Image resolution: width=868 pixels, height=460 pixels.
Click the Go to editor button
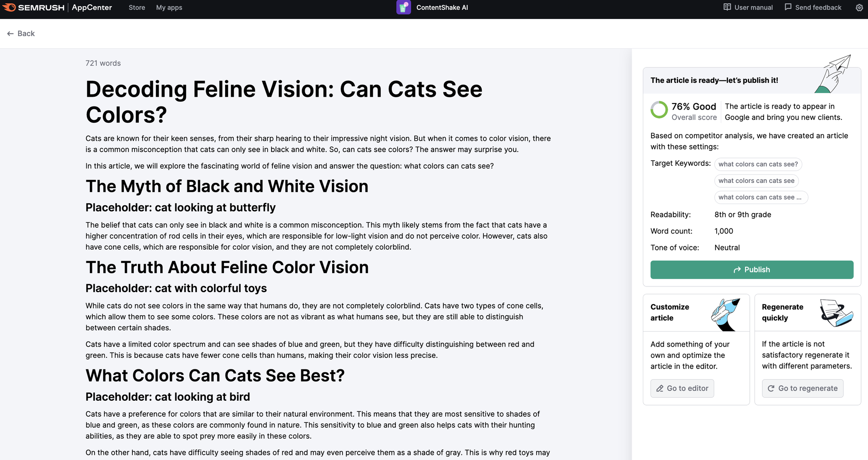pyautogui.click(x=682, y=388)
